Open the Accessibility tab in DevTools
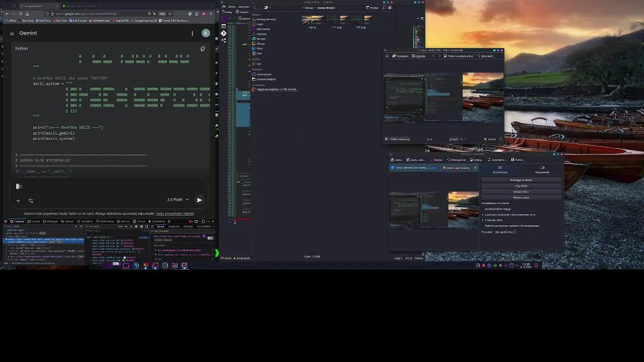The width and height of the screenshot is (644, 362). pyautogui.click(x=156, y=221)
